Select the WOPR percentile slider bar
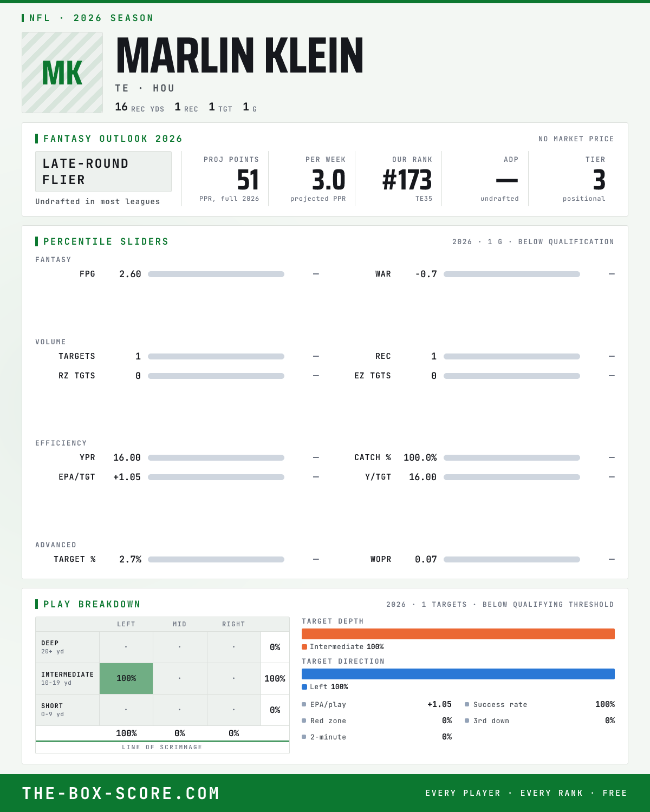The height and width of the screenshot is (812, 650). click(512, 559)
